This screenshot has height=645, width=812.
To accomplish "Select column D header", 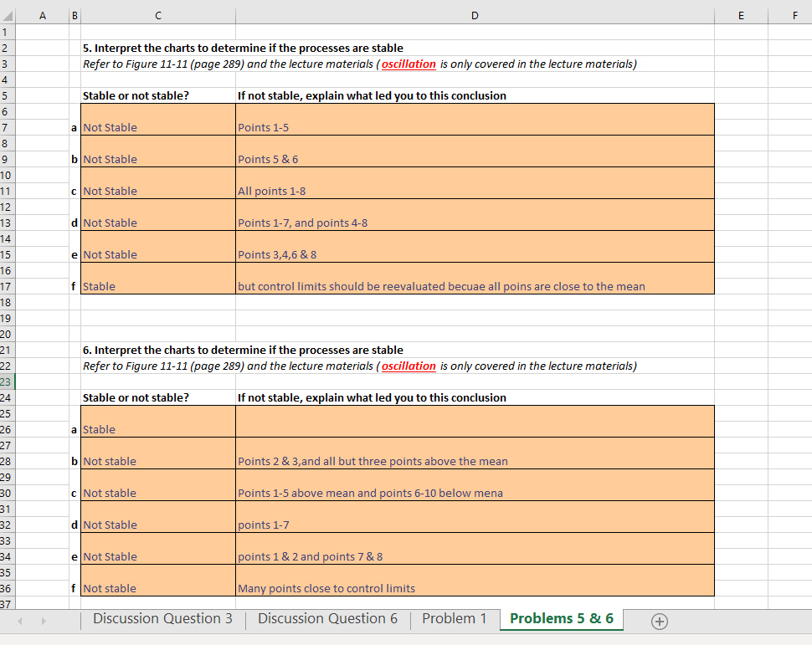I will click(x=475, y=15).
